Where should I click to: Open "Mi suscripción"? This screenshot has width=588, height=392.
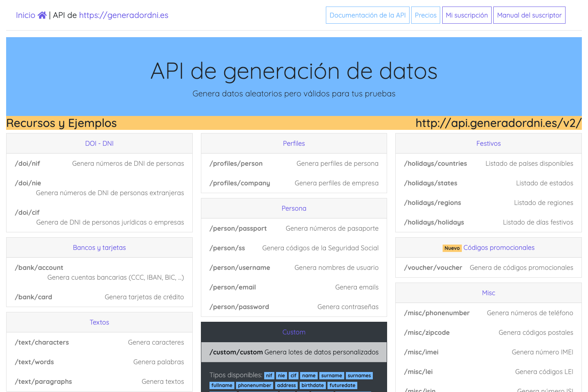tap(466, 15)
